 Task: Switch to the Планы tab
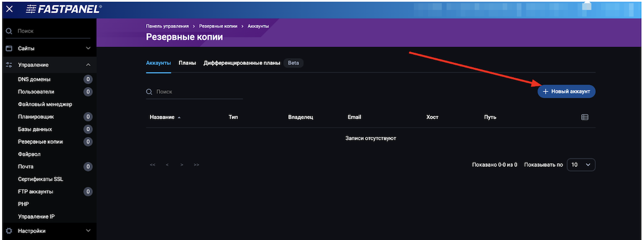[187, 63]
